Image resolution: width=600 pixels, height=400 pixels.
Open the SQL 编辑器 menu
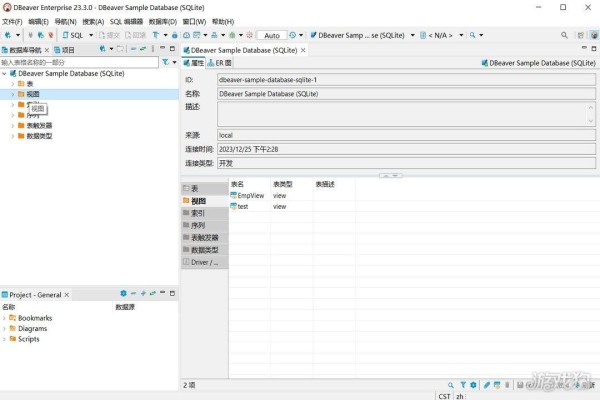(x=126, y=22)
